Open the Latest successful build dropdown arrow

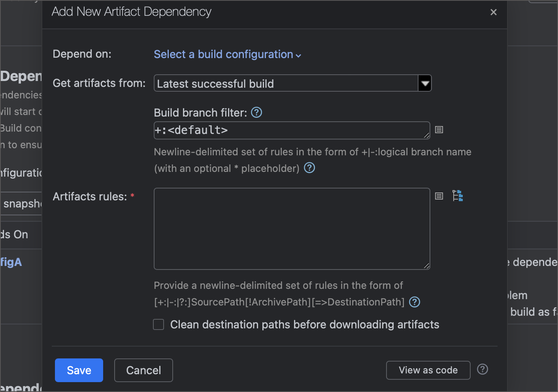pyautogui.click(x=425, y=83)
